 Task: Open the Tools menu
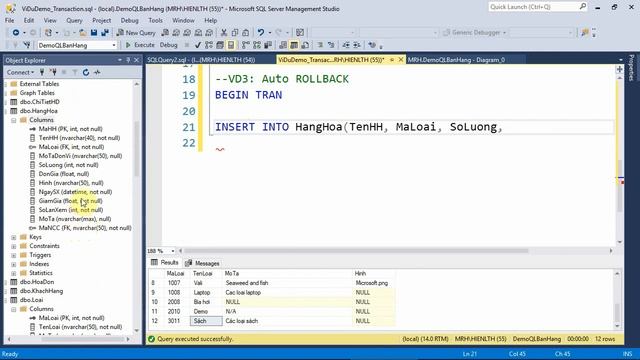pyautogui.click(x=155, y=20)
